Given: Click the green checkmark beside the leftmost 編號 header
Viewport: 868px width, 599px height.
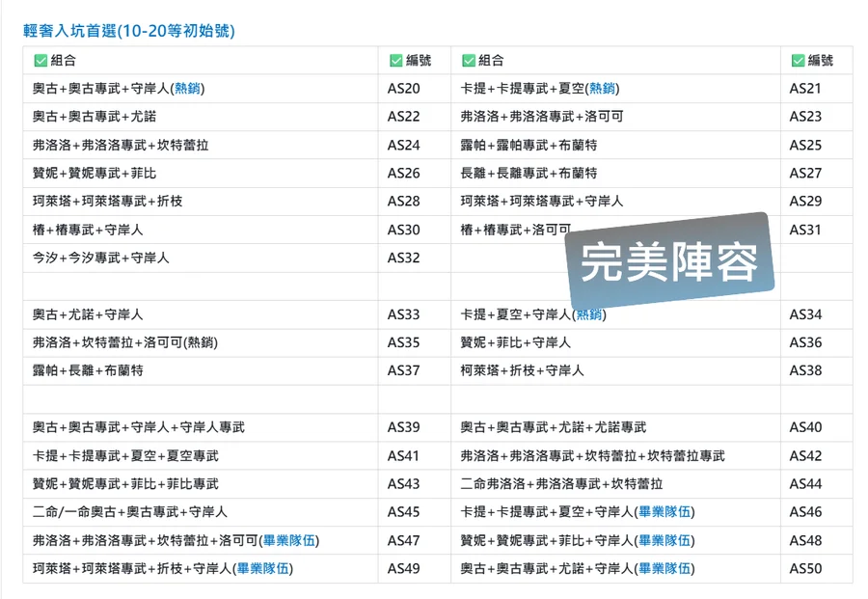Looking at the screenshot, I should tap(395, 61).
